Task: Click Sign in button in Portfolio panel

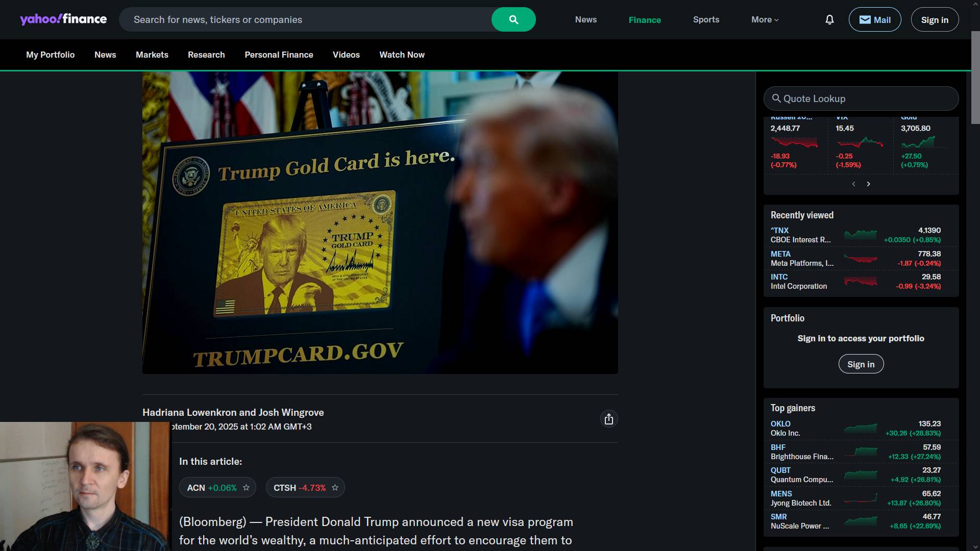Action: pos(861,364)
